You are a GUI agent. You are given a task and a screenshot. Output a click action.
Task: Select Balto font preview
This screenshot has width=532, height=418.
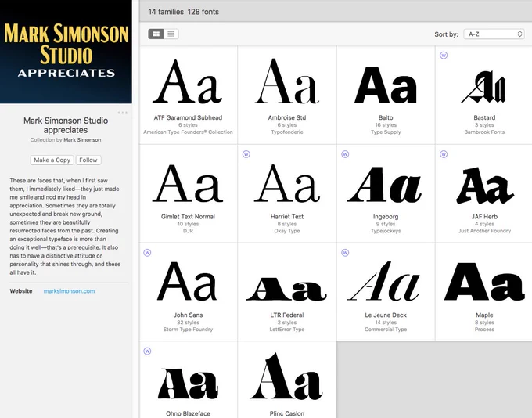[x=386, y=85]
